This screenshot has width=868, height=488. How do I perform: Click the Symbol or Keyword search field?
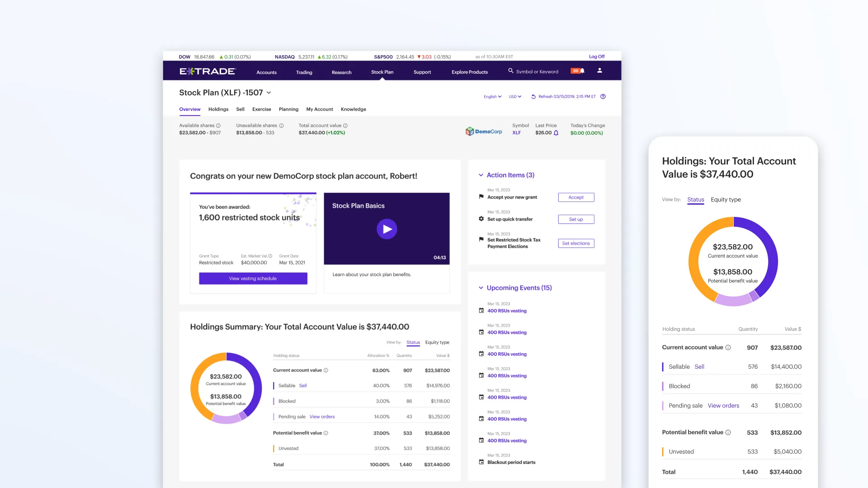(538, 71)
